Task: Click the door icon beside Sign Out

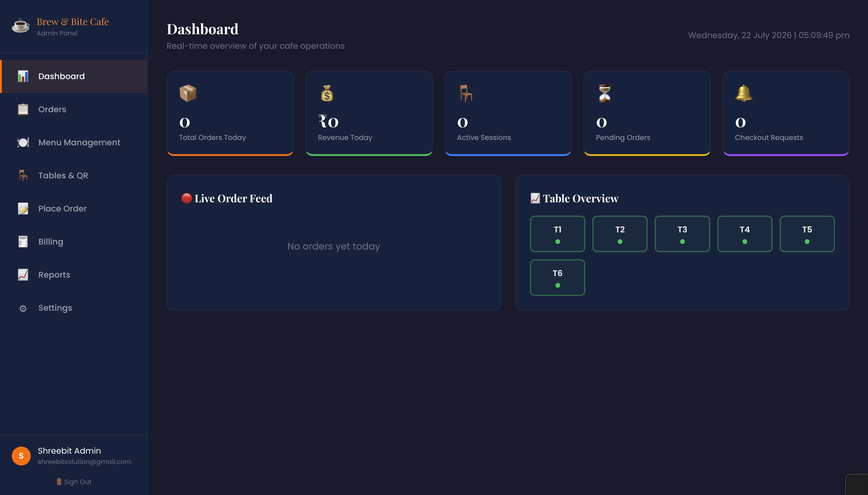Action: coord(59,481)
